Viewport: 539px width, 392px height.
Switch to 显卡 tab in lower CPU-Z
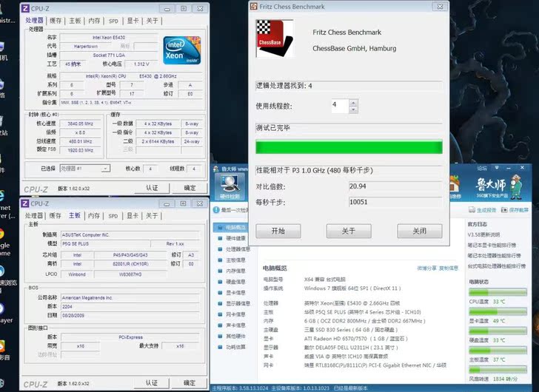tap(133, 215)
